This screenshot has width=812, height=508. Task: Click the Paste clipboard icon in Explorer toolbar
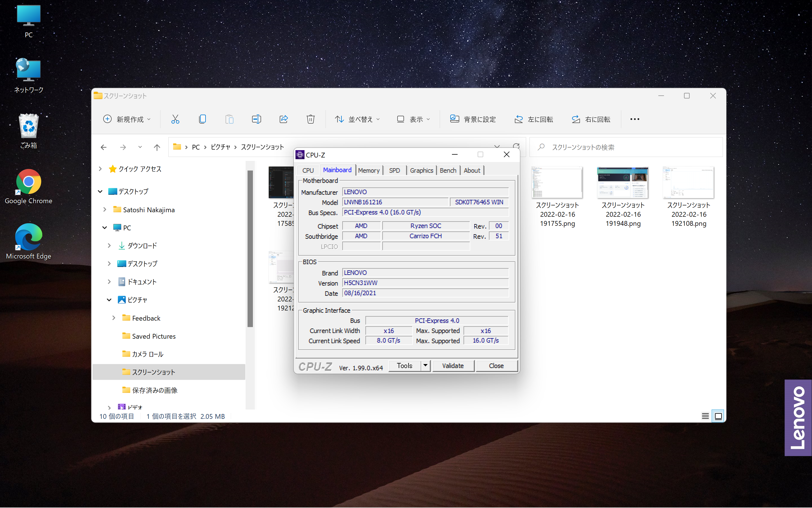pos(230,119)
